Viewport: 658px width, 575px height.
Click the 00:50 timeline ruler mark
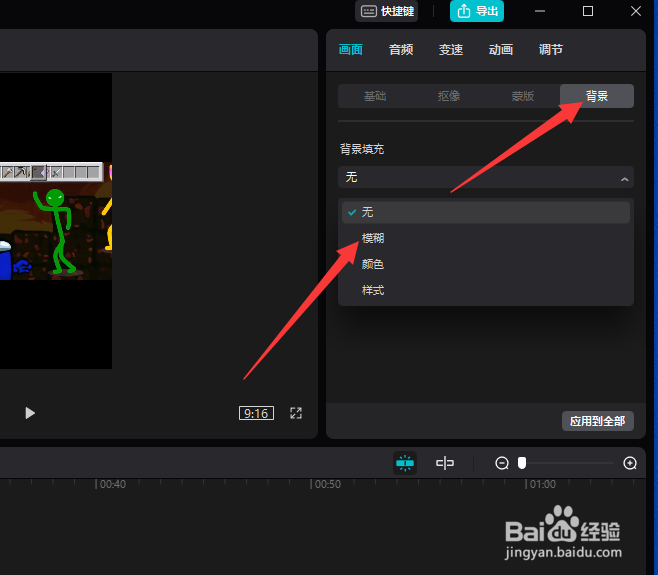327,484
